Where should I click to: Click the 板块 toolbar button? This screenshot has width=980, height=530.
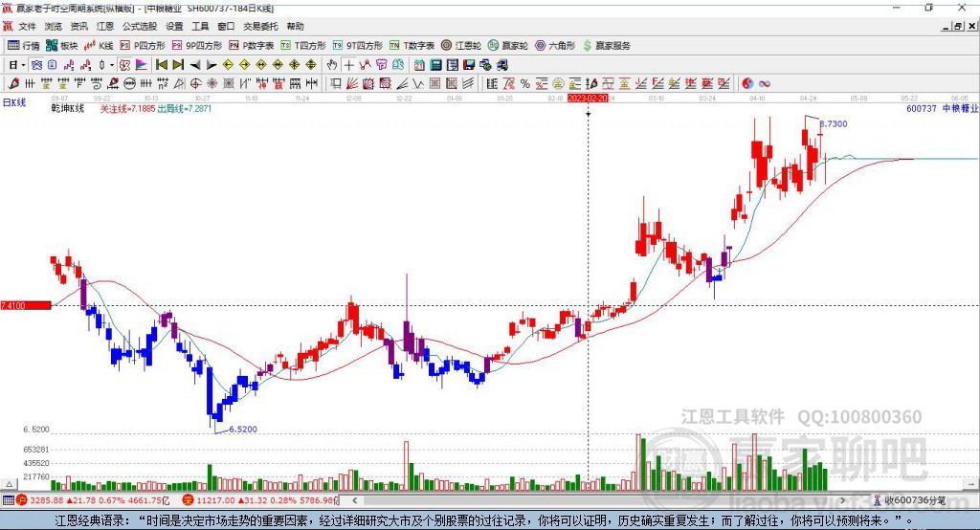click(x=62, y=46)
